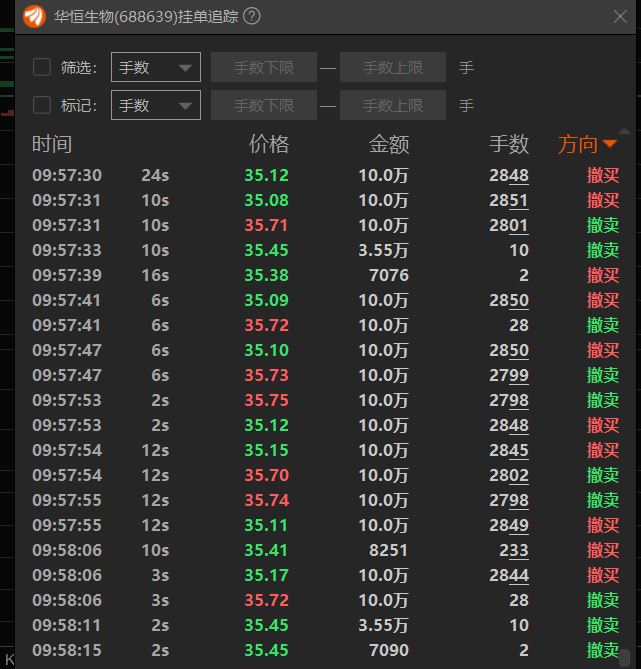Click amount 7090
641x669 pixels.
point(389,651)
